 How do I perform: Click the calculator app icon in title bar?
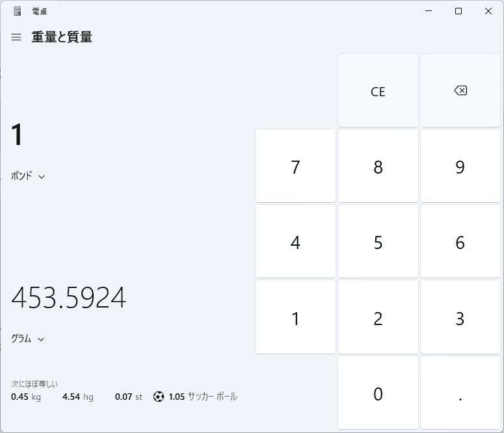(x=17, y=11)
